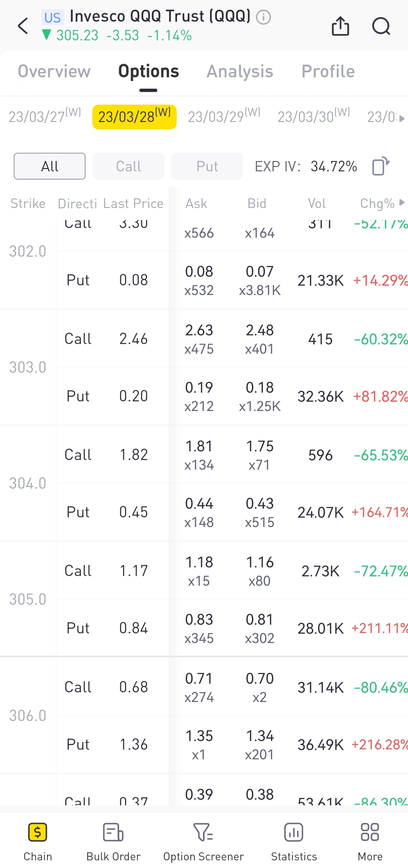Expand more expiry dates arrow
The width and height of the screenshot is (408, 868).
click(402, 119)
